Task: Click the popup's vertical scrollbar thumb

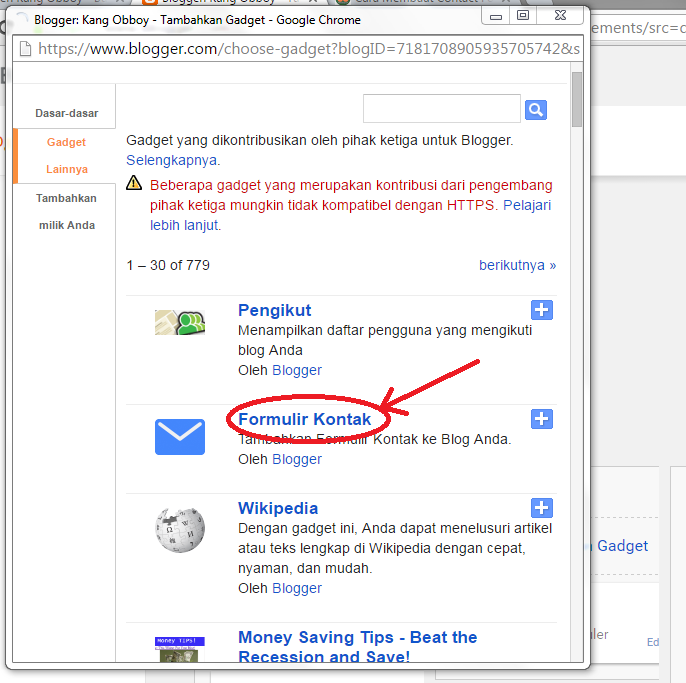Action: click(x=577, y=99)
